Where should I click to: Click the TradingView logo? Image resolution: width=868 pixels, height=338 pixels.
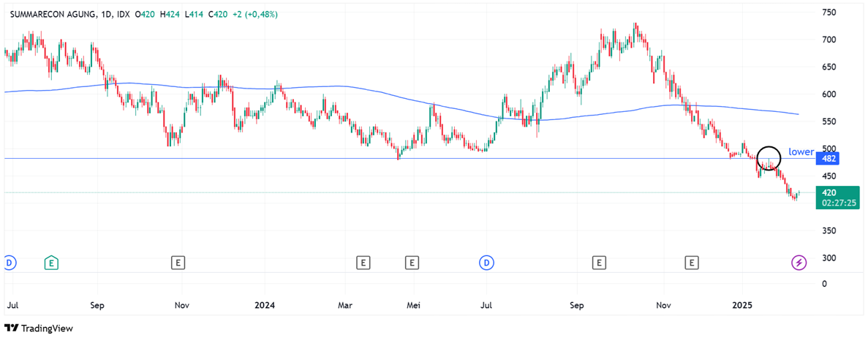[39, 328]
